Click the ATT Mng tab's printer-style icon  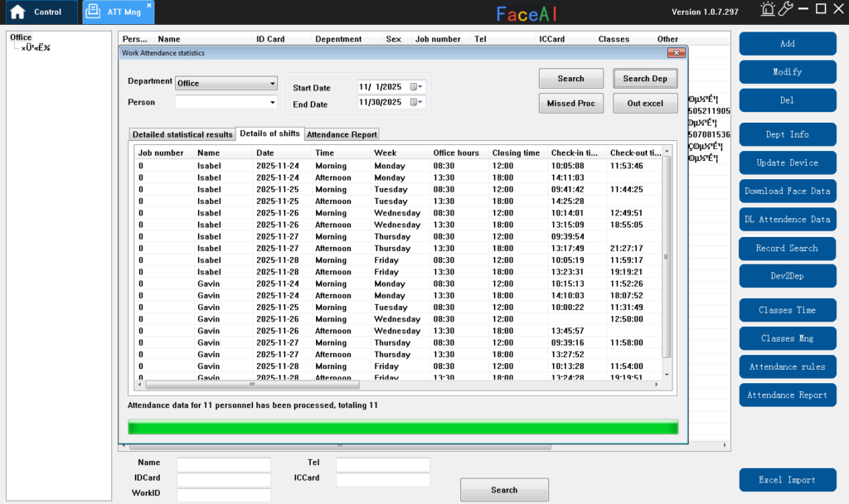93,12
